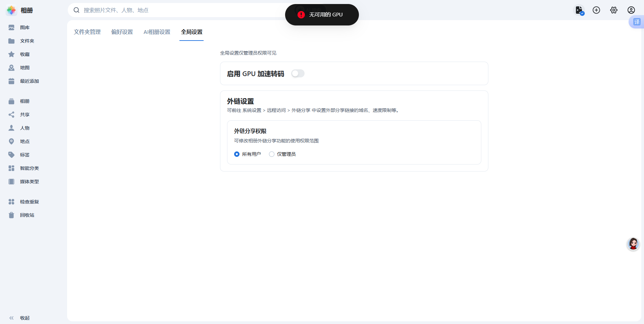
Task: Open the 最近添加 calendar icon in sidebar
Action: (x=11, y=81)
